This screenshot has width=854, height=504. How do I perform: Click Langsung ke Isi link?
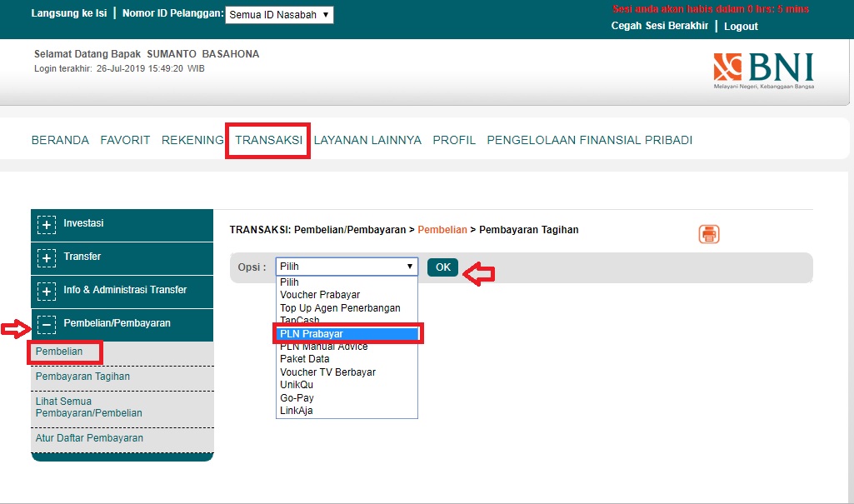(x=69, y=13)
